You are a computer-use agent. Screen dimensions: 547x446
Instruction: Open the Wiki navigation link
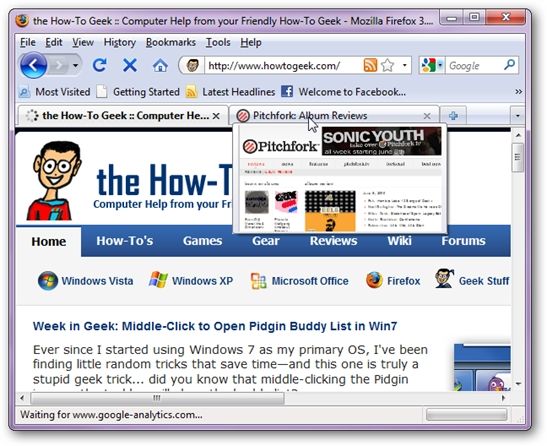tap(399, 241)
